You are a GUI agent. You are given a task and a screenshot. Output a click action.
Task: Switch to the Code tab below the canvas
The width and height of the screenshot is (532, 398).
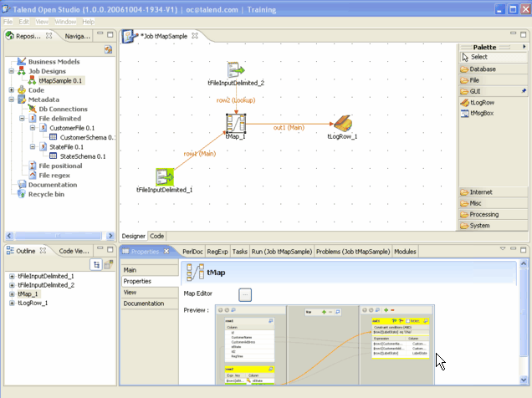coord(156,237)
